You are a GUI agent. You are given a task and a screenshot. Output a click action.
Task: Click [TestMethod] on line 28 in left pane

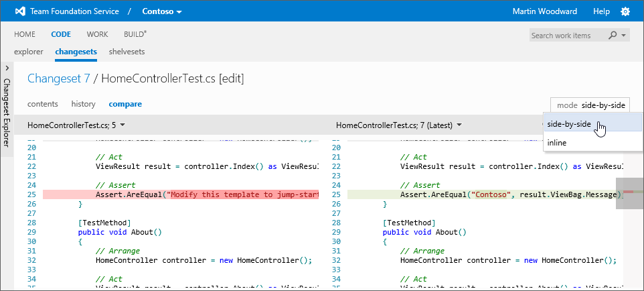[x=104, y=223]
